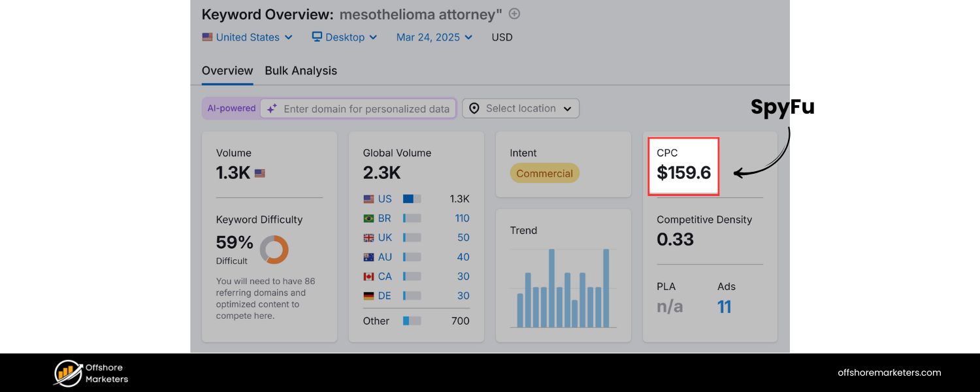Image resolution: width=980 pixels, height=392 pixels.
Task: Click the US flag next to Volume metric
Action: pyautogui.click(x=259, y=173)
